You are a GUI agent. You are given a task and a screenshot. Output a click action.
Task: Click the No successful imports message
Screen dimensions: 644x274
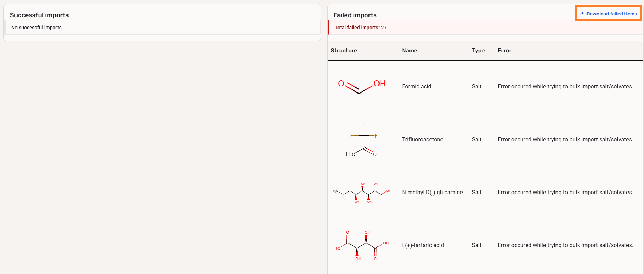tap(37, 28)
